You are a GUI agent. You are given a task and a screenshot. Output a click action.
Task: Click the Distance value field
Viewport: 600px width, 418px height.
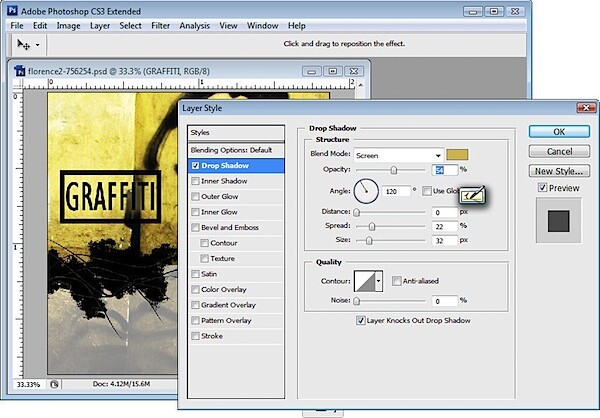(445, 212)
